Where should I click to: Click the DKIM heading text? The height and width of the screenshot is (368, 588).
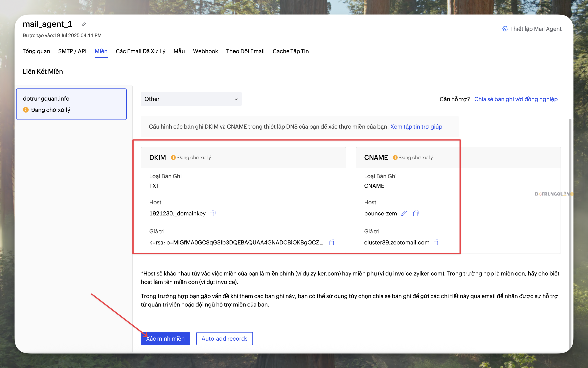pos(158,157)
